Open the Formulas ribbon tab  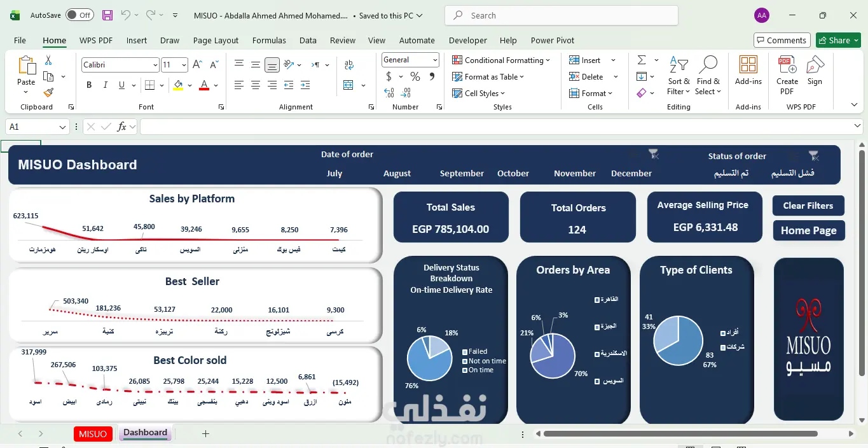tap(269, 40)
